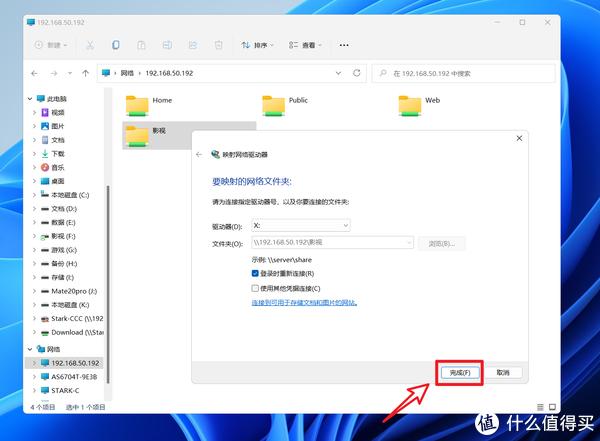This screenshot has height=441, width=600.
Task: Click the dialog back arrow
Action: pyautogui.click(x=199, y=155)
